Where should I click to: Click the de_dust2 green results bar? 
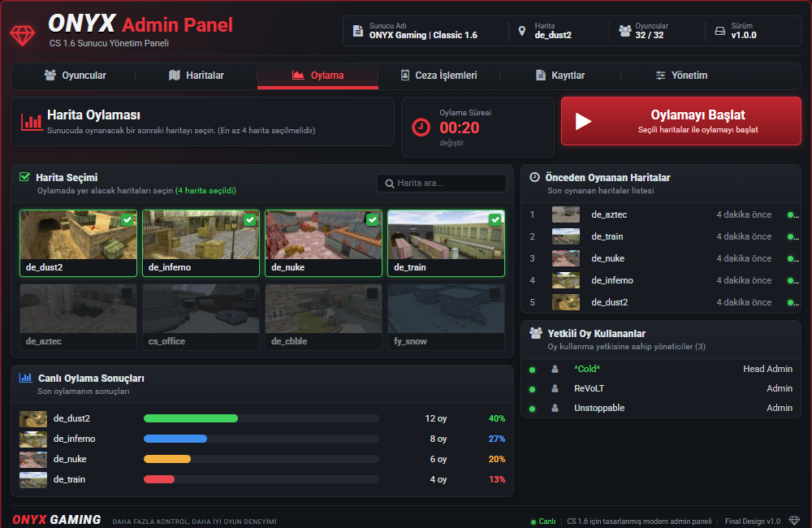[x=191, y=418]
